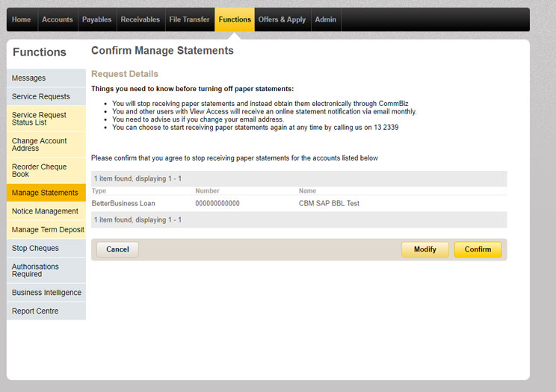The height and width of the screenshot is (392, 556).
Task: Go to the Admin tab
Action: point(326,19)
